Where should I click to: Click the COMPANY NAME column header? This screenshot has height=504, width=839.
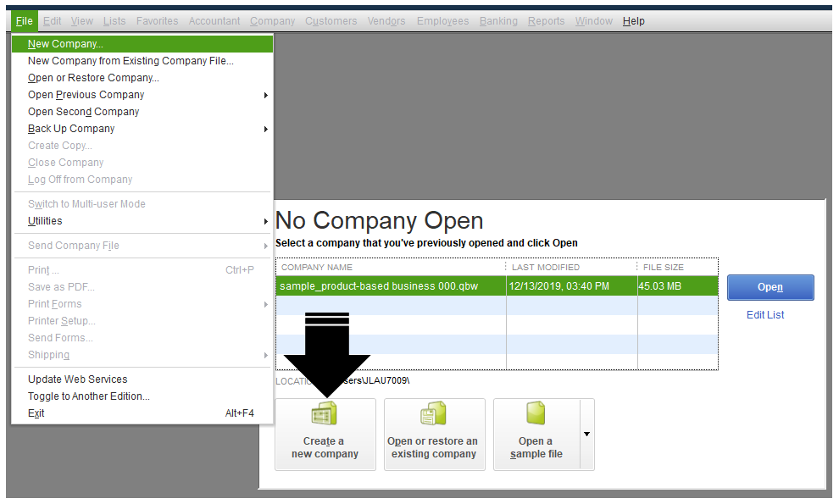[x=317, y=268]
